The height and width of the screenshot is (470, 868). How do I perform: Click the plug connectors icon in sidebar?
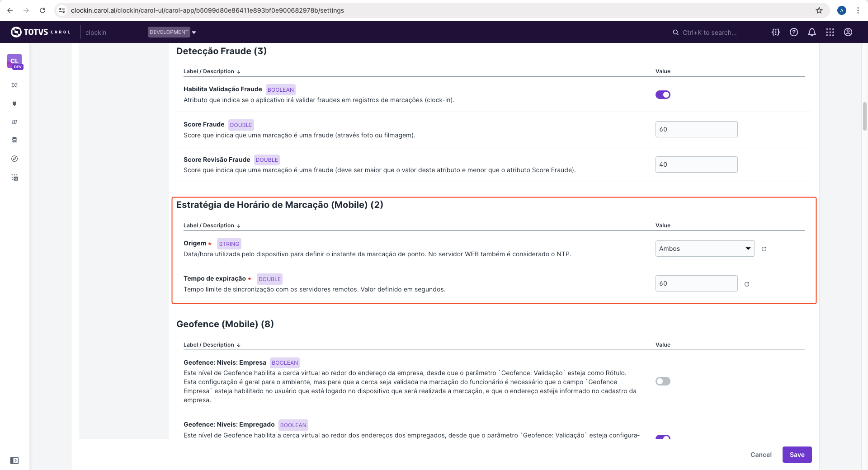[x=14, y=103]
